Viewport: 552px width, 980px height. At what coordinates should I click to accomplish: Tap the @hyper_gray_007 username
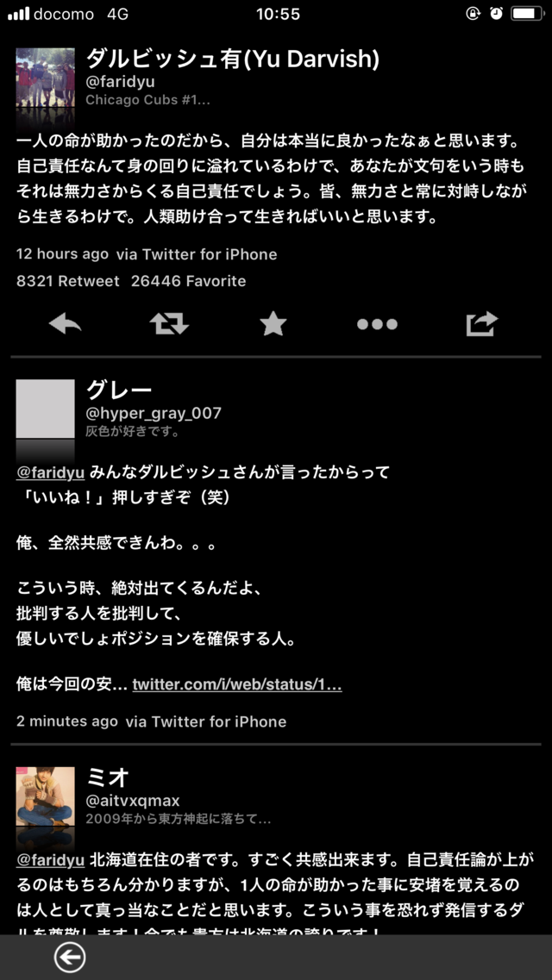pyautogui.click(x=154, y=413)
